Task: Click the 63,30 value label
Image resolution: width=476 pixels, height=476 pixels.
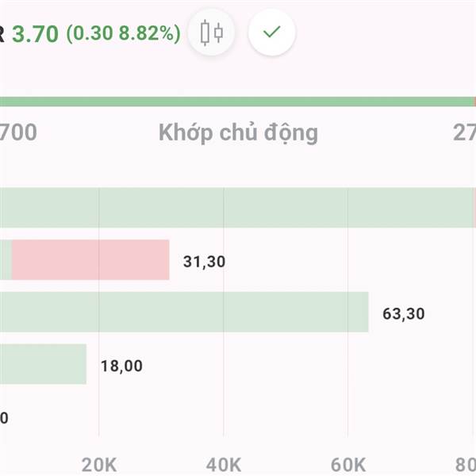Action: click(x=404, y=314)
